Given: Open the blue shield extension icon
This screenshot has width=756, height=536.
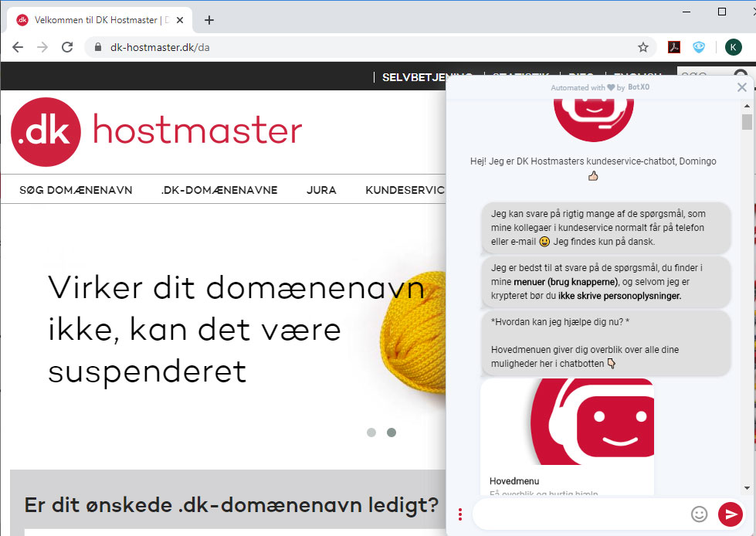Looking at the screenshot, I should tap(699, 47).
